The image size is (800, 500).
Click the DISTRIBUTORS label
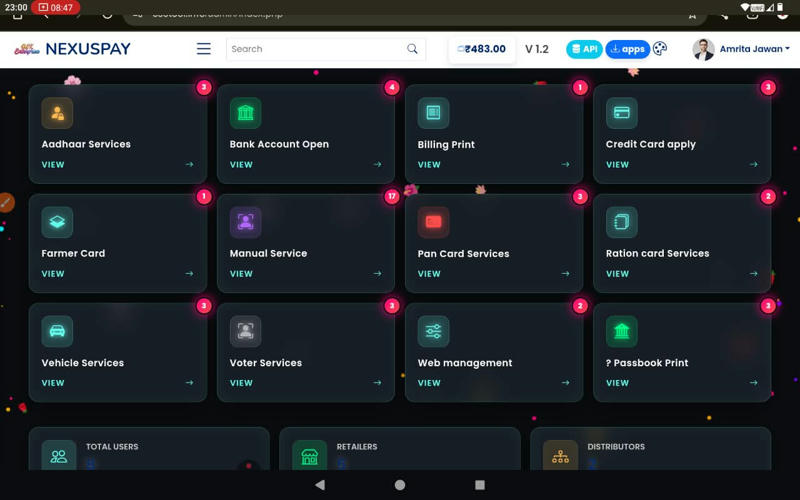[616, 446]
